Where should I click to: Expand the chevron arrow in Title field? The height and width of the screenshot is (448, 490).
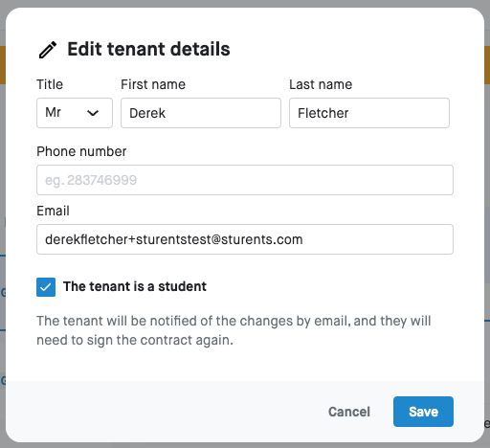point(93,113)
